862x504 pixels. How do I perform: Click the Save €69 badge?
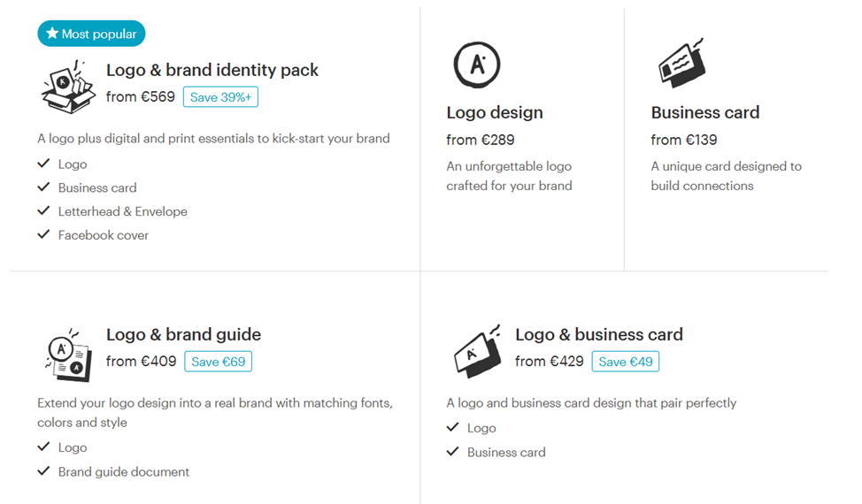pos(219,362)
